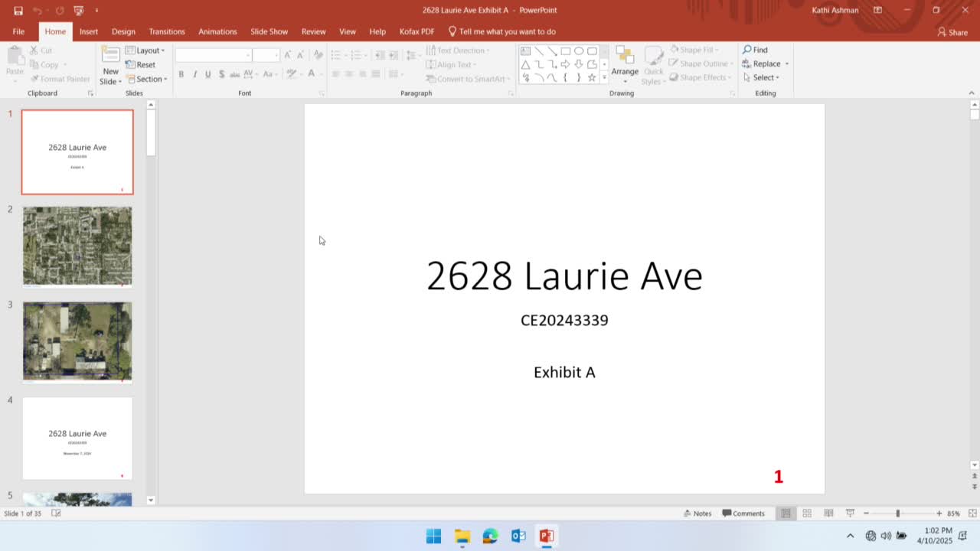Toggle the Comments pane
This screenshot has width=980, height=551.
point(743,514)
